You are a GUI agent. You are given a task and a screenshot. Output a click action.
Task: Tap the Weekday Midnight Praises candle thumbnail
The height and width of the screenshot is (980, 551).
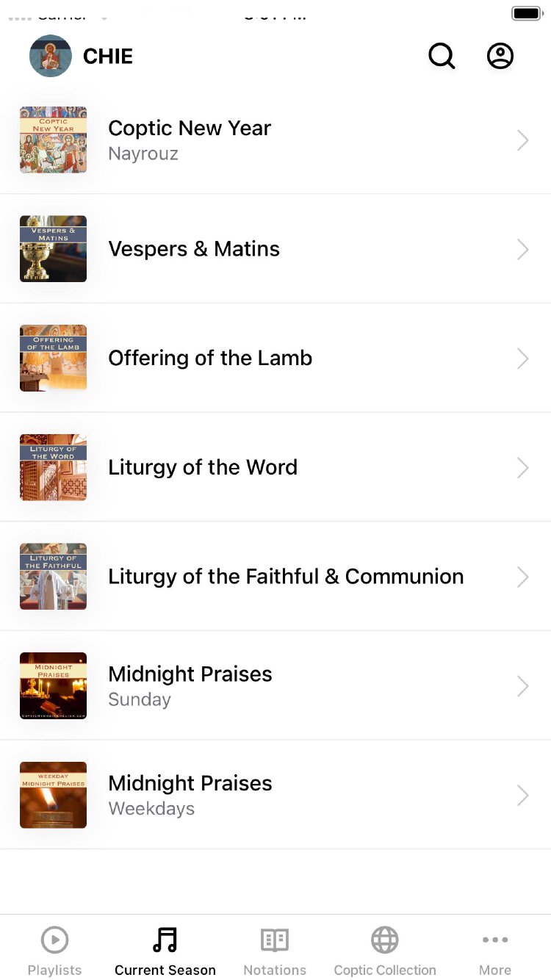53,796
